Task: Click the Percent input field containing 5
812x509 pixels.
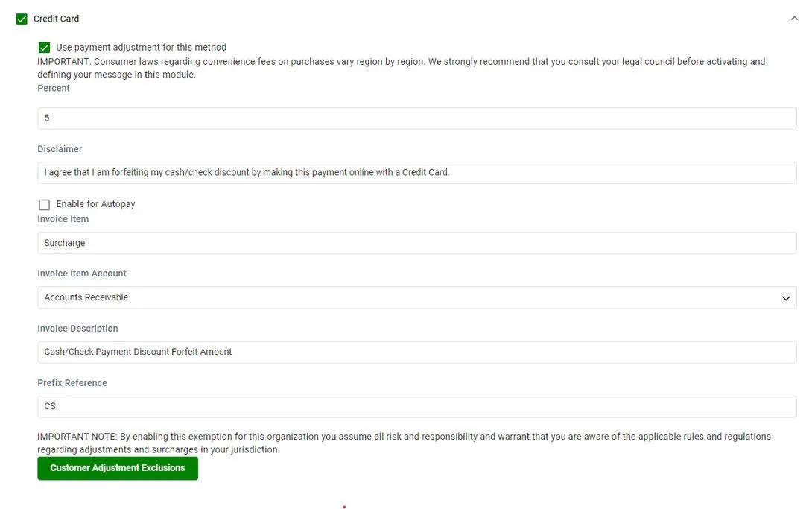Action: click(x=416, y=118)
